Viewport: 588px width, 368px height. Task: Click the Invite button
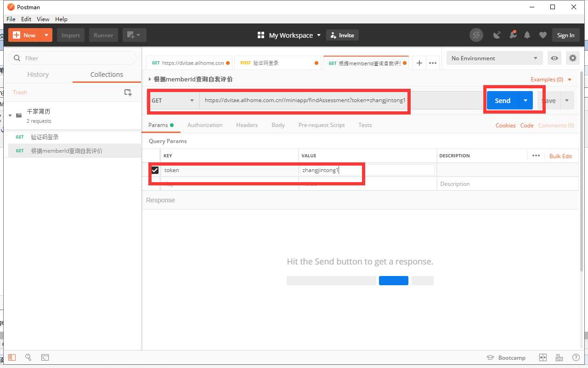coord(342,35)
